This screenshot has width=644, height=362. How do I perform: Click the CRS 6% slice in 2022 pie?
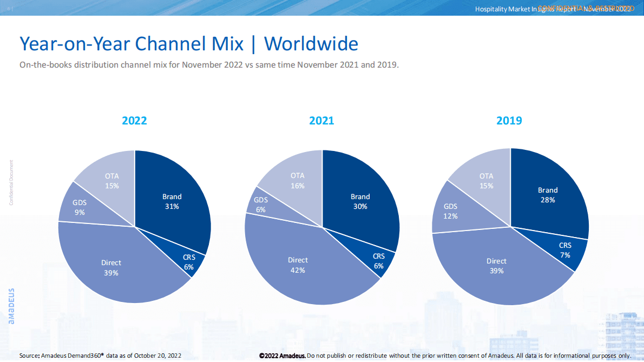[189, 262]
